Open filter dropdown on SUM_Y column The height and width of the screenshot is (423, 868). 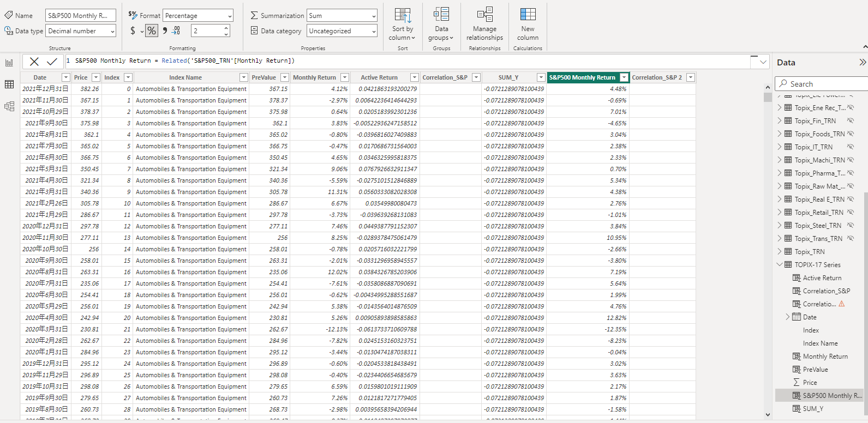[x=541, y=77]
